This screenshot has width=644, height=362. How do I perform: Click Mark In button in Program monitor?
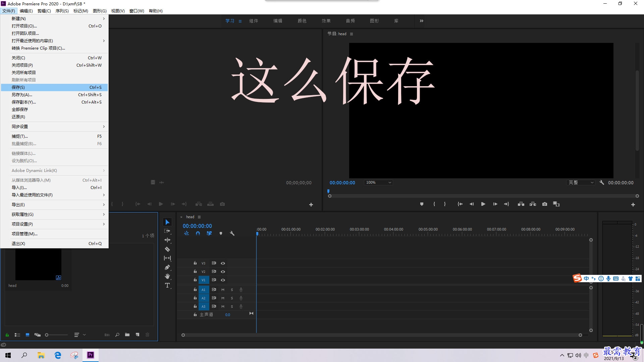[434, 204]
